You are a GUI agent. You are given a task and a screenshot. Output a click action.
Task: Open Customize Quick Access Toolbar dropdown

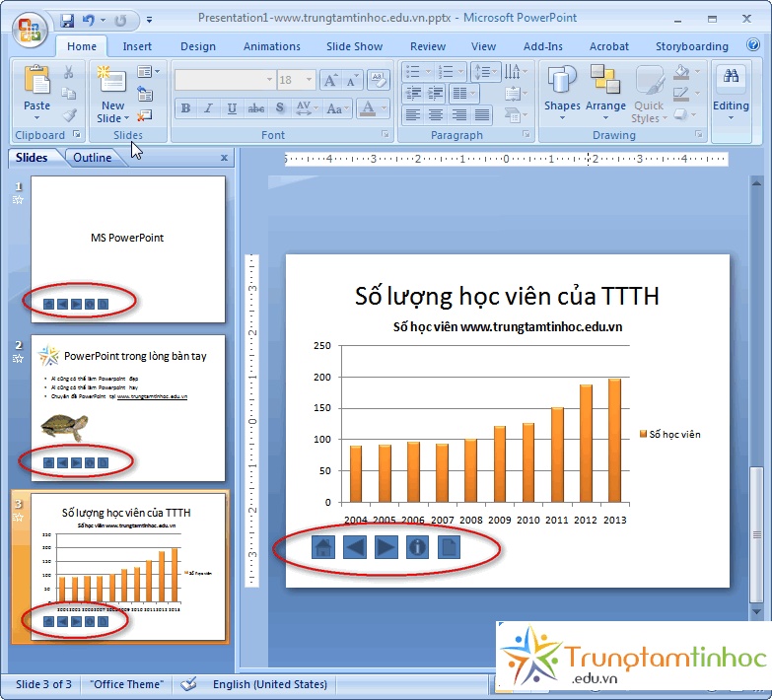tap(149, 20)
